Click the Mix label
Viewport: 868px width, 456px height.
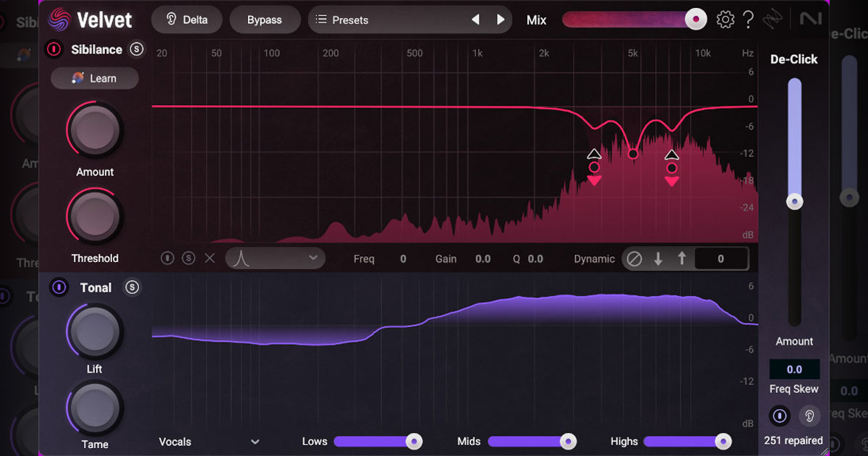click(x=537, y=20)
